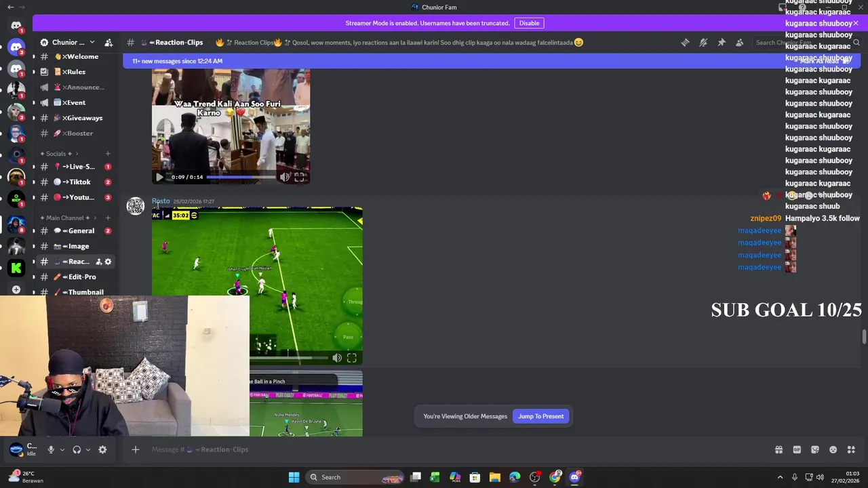
Task: Toggle the member list icon
Action: (739, 42)
